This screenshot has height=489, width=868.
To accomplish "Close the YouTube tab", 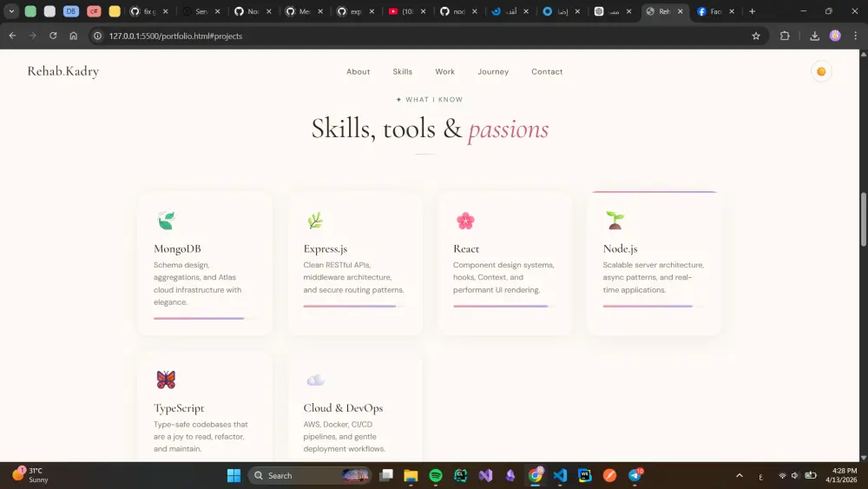I will [424, 11].
